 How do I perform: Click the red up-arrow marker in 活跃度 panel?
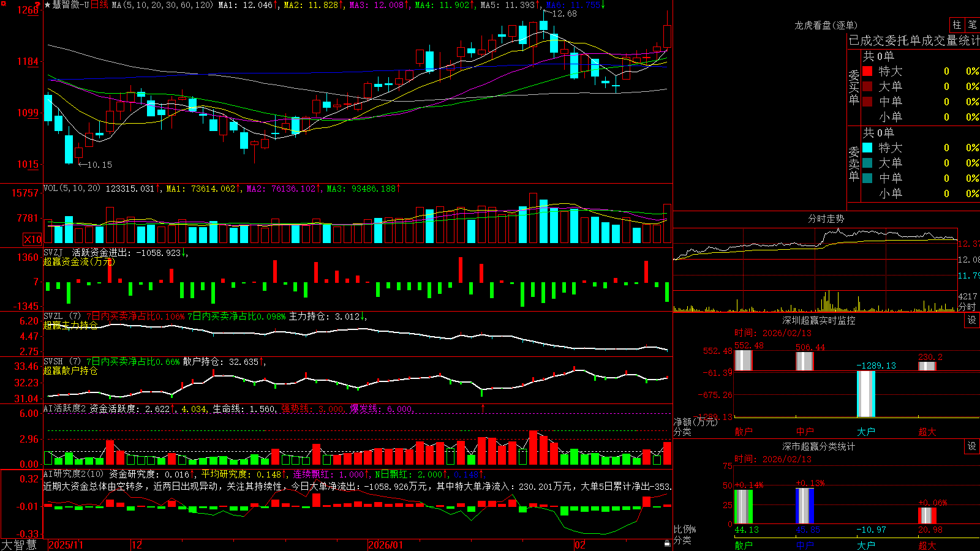483,408
